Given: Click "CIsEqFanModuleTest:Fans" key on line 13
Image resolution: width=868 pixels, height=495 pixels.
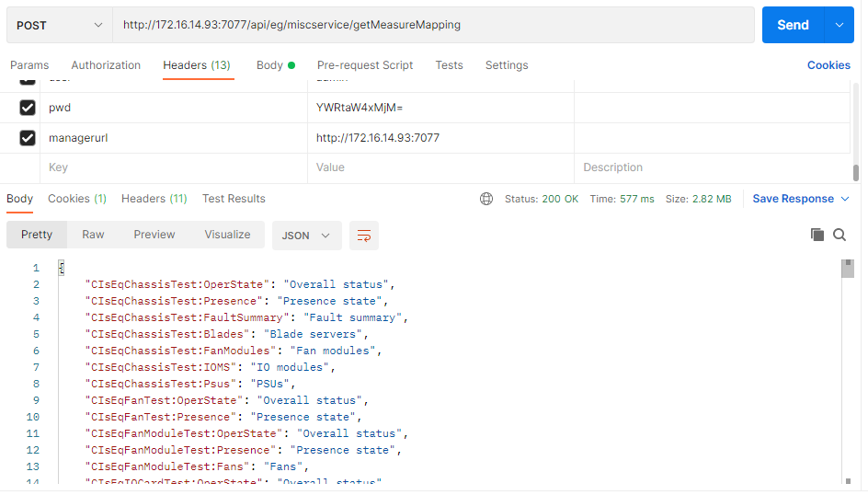Looking at the screenshot, I should click(x=167, y=466).
